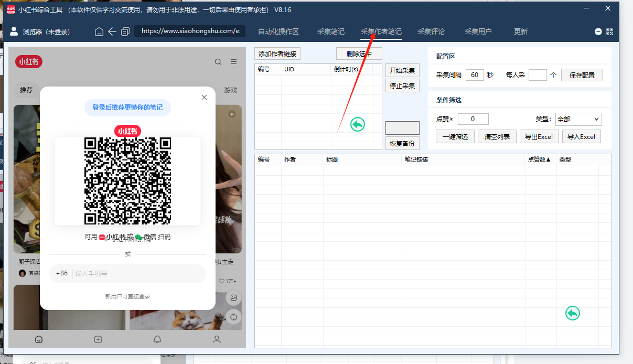Click the 添加作者链接 button
The image size is (633, 364).
pos(277,53)
